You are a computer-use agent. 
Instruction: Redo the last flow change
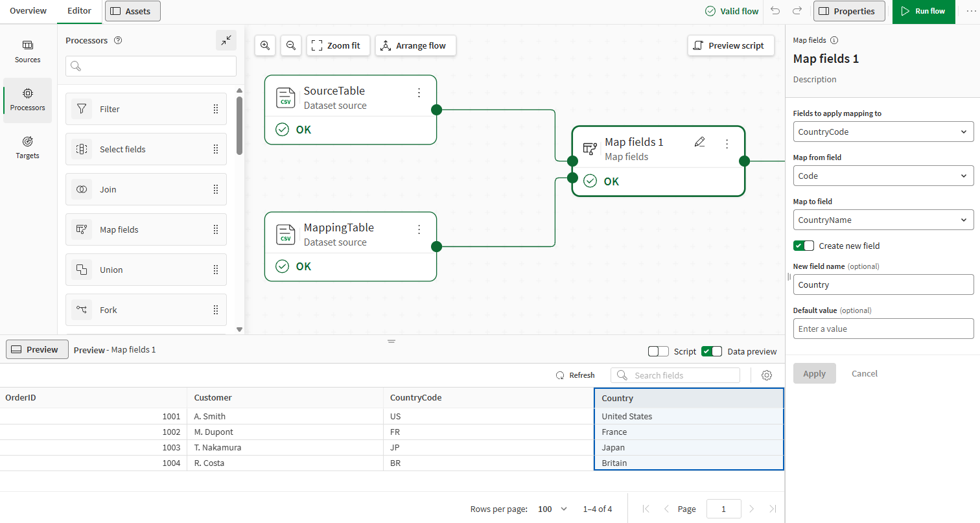click(797, 11)
